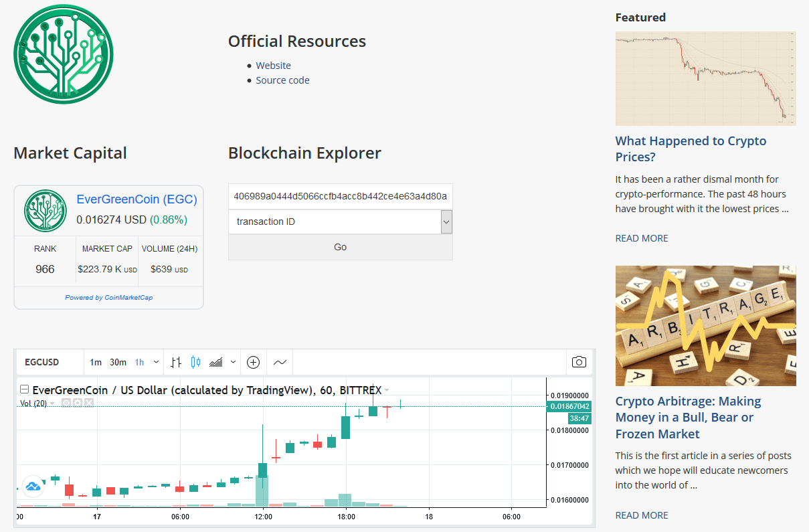The width and height of the screenshot is (809, 532).
Task: Take a chart snapshot with the camera icon
Action: pyautogui.click(x=579, y=361)
